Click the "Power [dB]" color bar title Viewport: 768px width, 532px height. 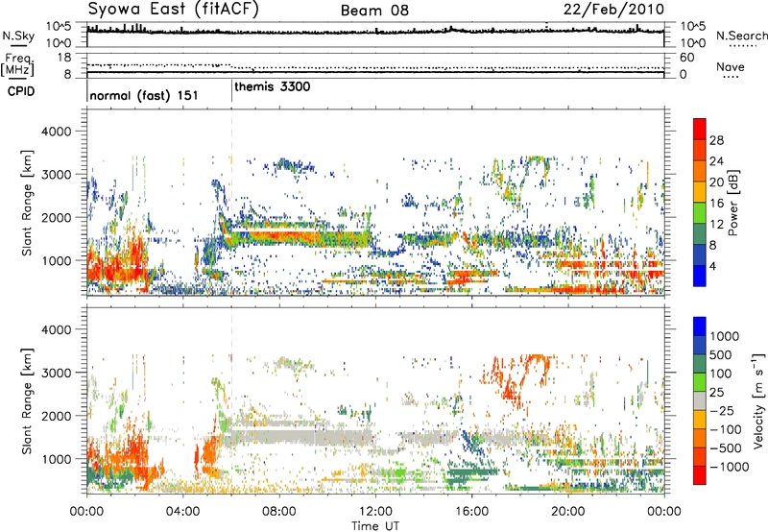733,203
